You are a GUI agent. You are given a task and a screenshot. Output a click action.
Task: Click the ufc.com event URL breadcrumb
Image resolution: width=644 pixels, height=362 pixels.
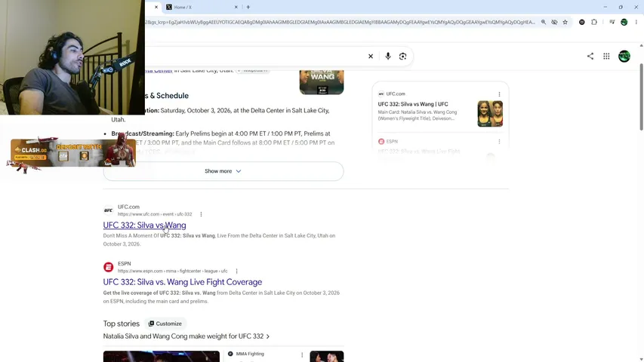click(x=155, y=214)
